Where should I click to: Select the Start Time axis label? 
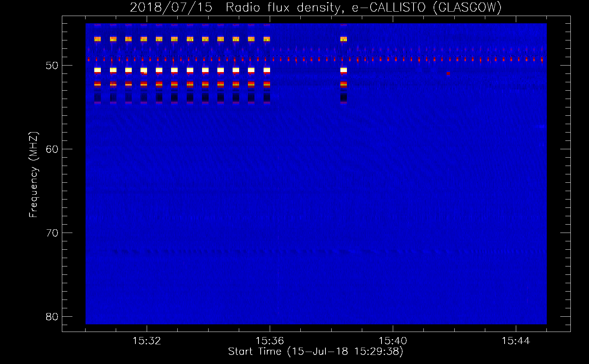pos(316,352)
